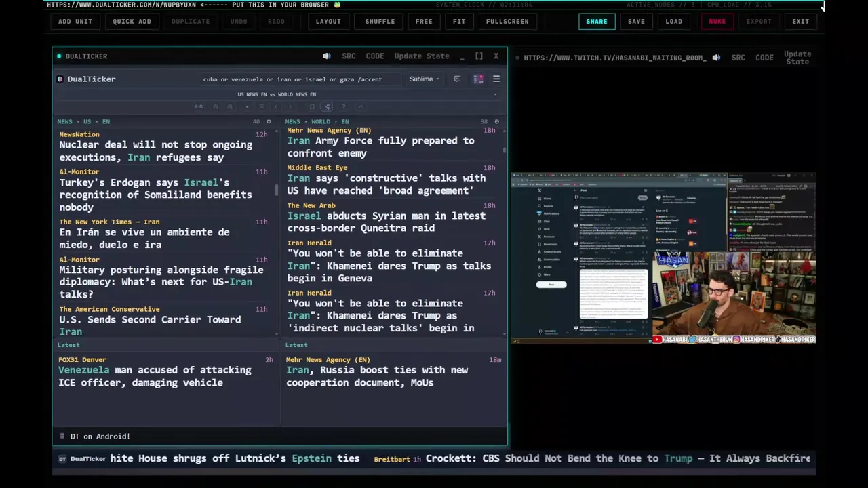868x488 pixels.
Task: Click the UNDO menu item
Action: (239, 21)
